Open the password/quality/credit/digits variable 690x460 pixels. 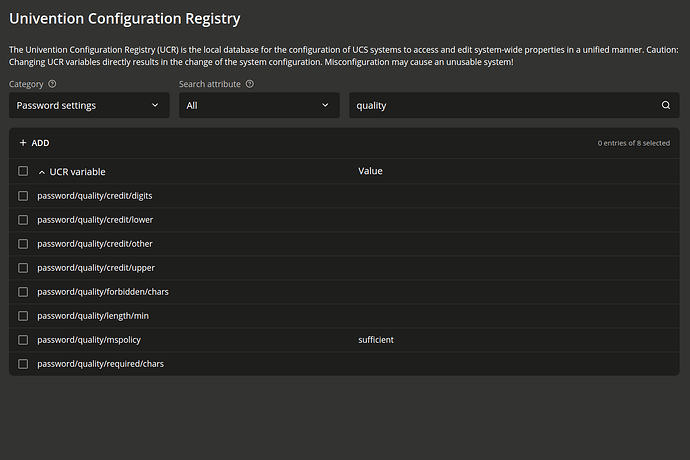coord(95,196)
